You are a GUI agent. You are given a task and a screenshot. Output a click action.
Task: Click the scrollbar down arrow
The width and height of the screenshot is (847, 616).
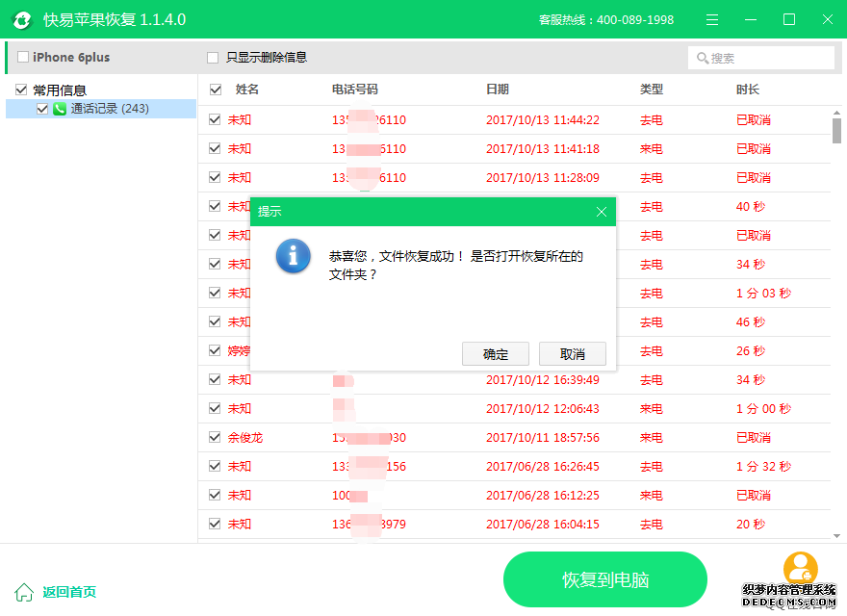pos(836,536)
